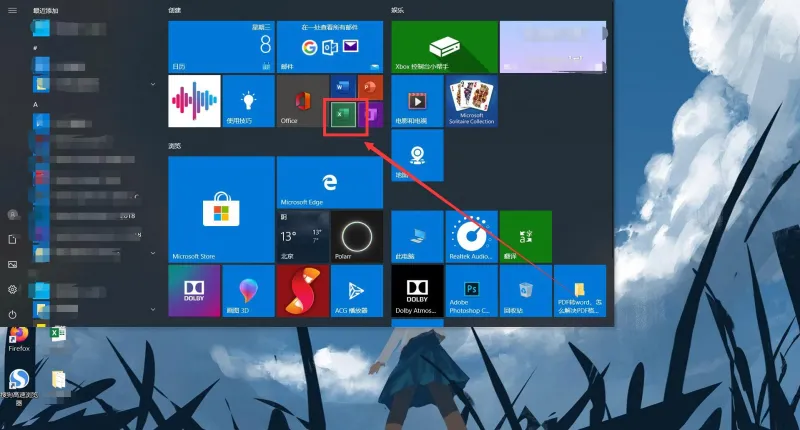800x430 pixels.
Task: Open the Polarr photo editor tile
Action: pyautogui.click(x=357, y=237)
